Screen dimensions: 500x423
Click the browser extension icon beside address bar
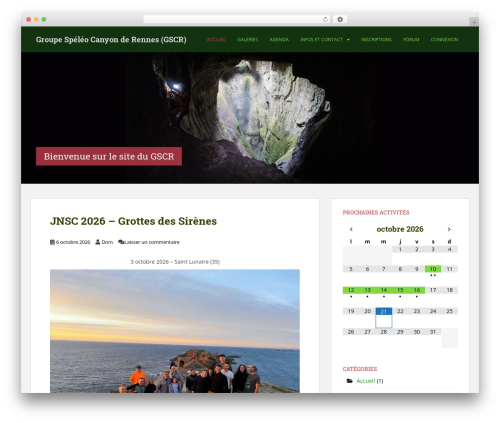click(340, 19)
